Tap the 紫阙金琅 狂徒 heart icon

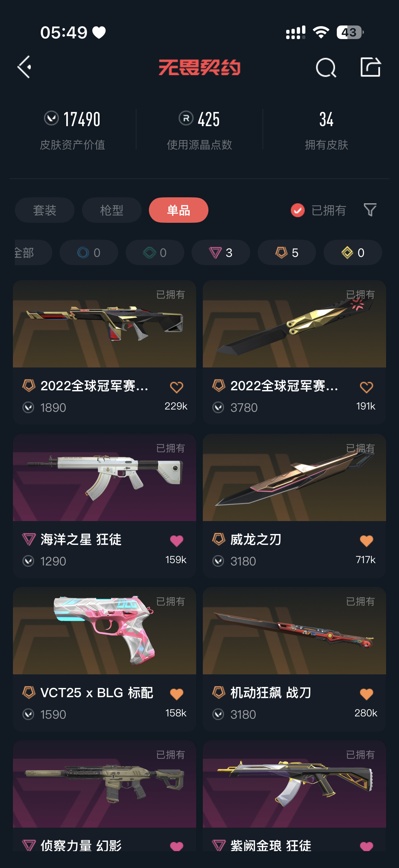click(366, 846)
